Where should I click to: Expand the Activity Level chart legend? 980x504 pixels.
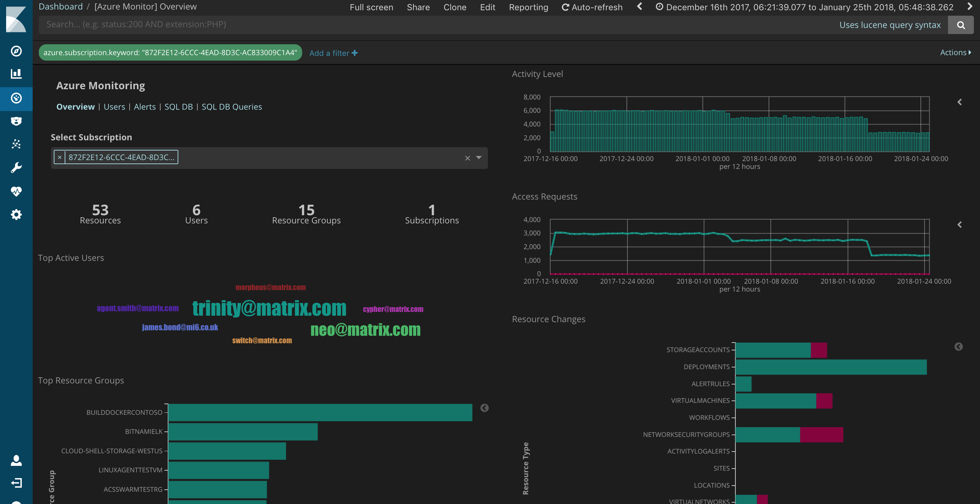960,102
